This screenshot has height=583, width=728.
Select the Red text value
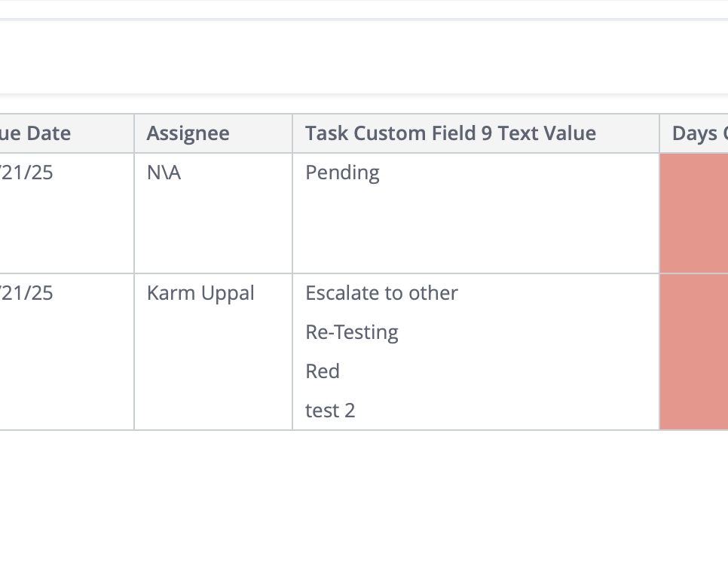(x=323, y=371)
